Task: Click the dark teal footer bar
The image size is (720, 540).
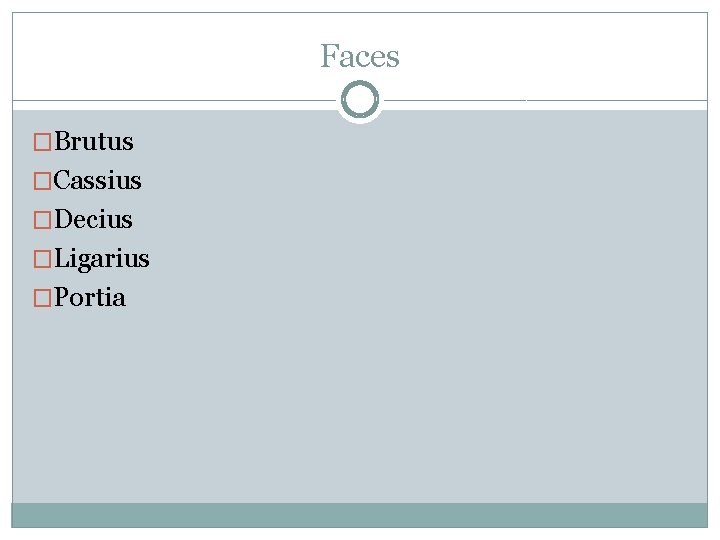Action: (360, 515)
